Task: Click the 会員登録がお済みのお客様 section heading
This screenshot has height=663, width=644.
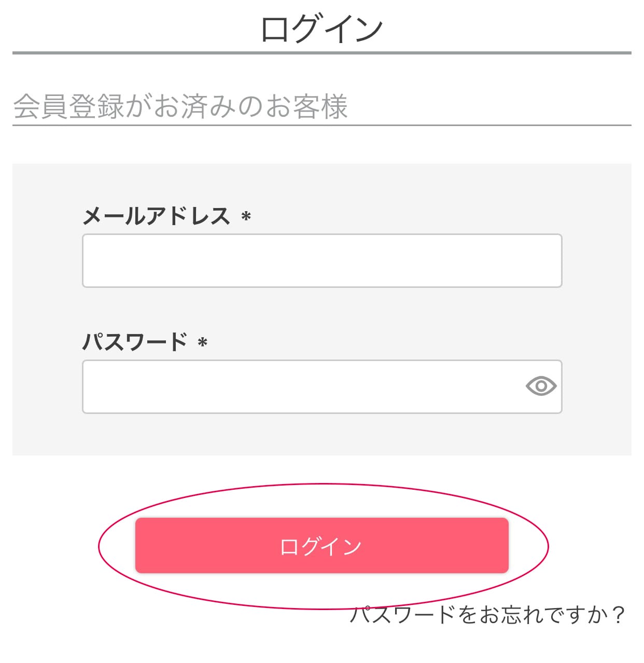Action: (180, 107)
